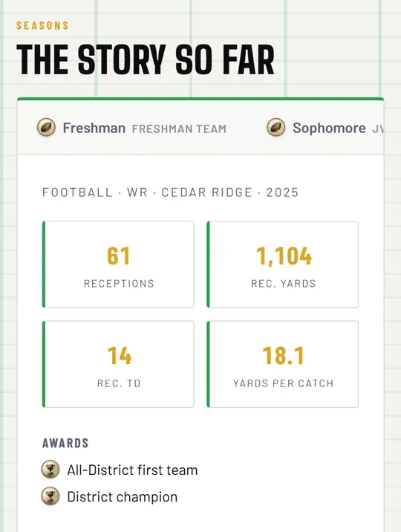Click the Football WR Cedar Ridge 2025 subtitle
The height and width of the screenshot is (532, 401).
point(171,192)
